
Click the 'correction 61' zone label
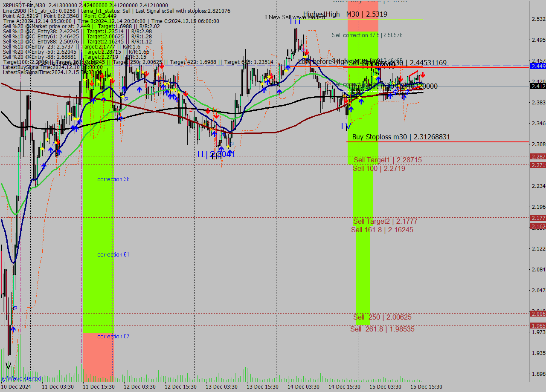click(113, 254)
